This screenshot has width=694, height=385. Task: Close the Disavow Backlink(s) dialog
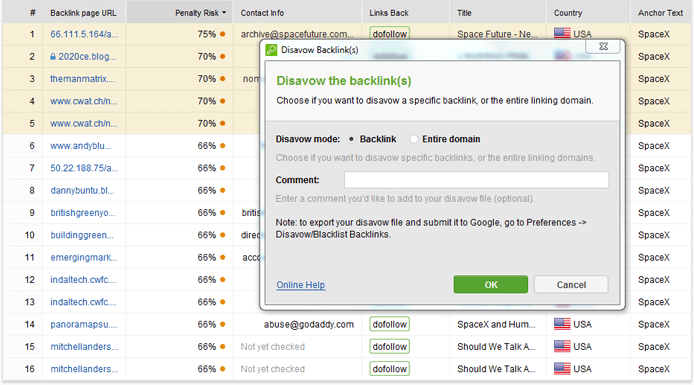[603, 46]
